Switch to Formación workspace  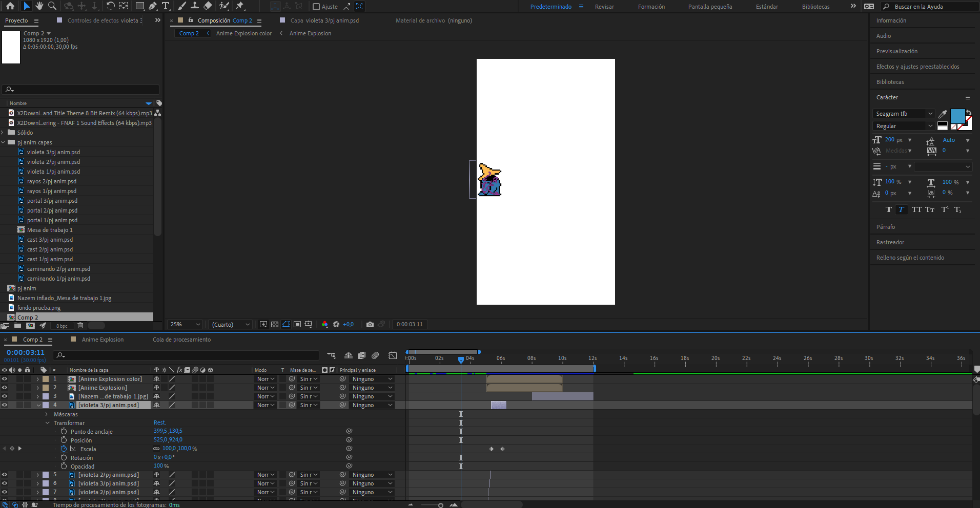point(651,7)
